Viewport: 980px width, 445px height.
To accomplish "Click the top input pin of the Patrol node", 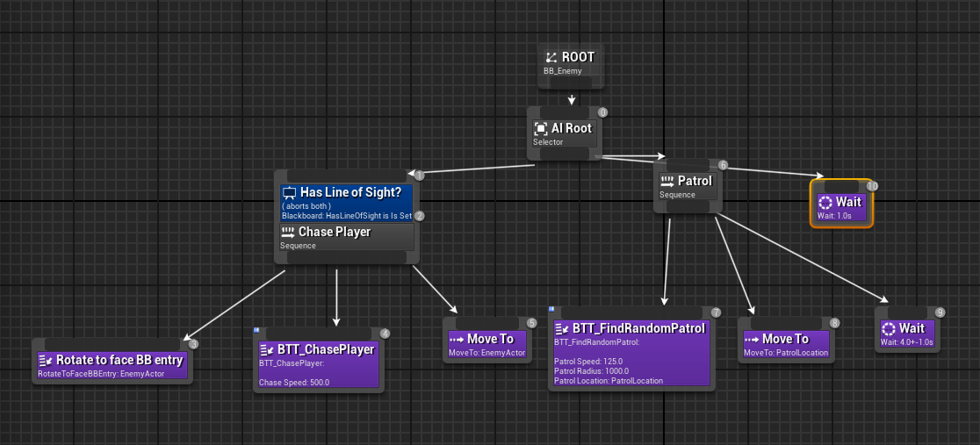I will 688,164.
